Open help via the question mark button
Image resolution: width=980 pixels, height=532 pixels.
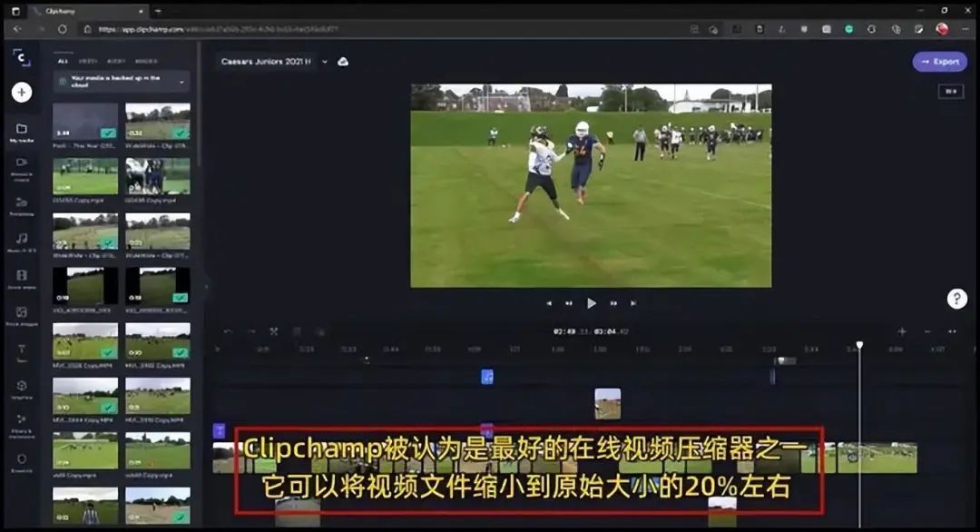tap(957, 300)
